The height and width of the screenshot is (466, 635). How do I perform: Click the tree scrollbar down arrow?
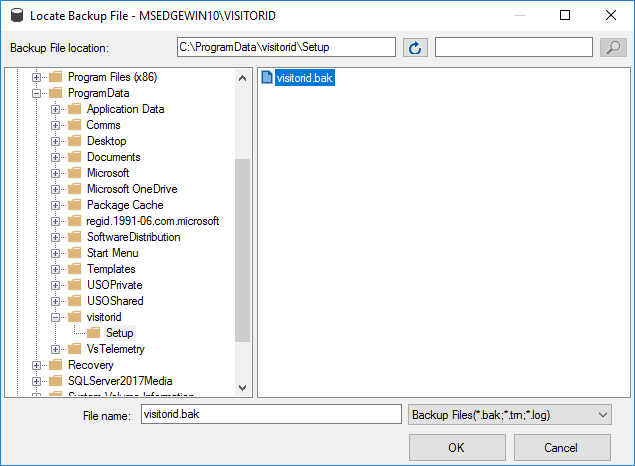(x=243, y=388)
